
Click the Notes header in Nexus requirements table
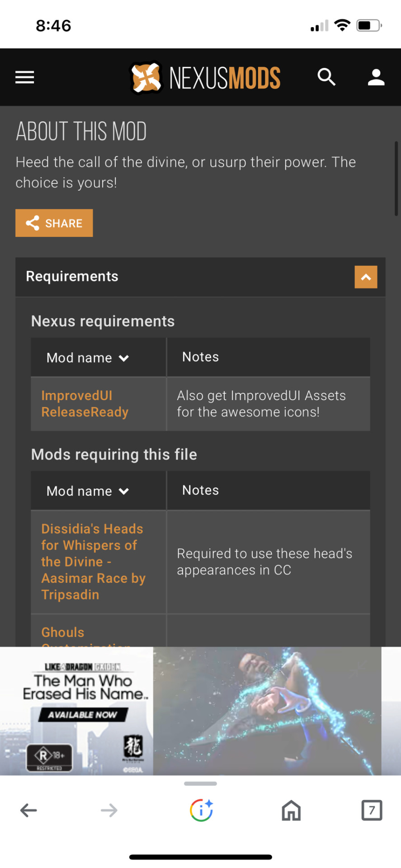point(200,357)
